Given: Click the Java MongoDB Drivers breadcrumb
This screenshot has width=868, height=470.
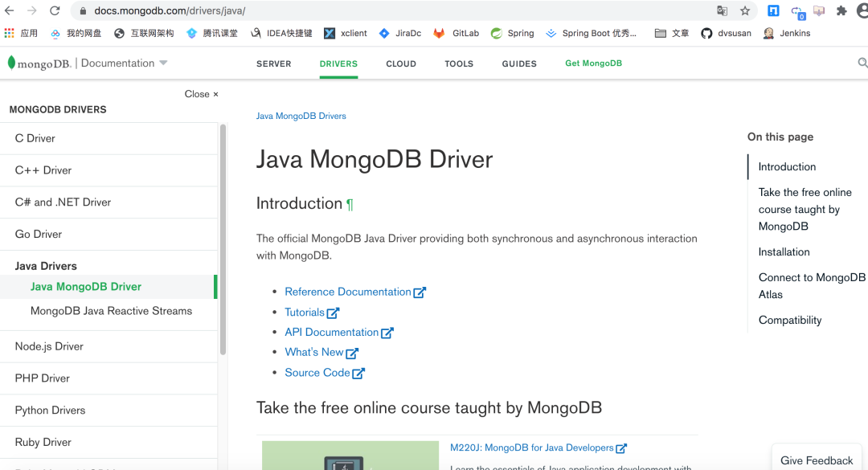Looking at the screenshot, I should click(x=301, y=116).
